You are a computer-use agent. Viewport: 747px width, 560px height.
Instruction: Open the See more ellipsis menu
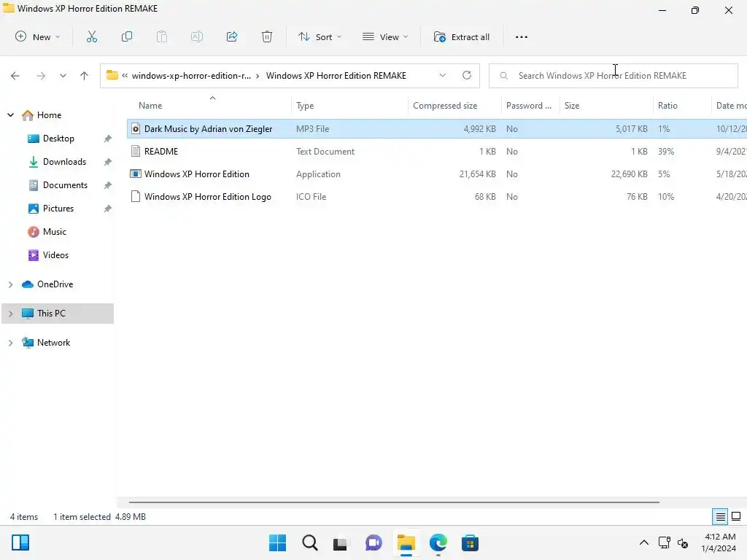click(522, 36)
